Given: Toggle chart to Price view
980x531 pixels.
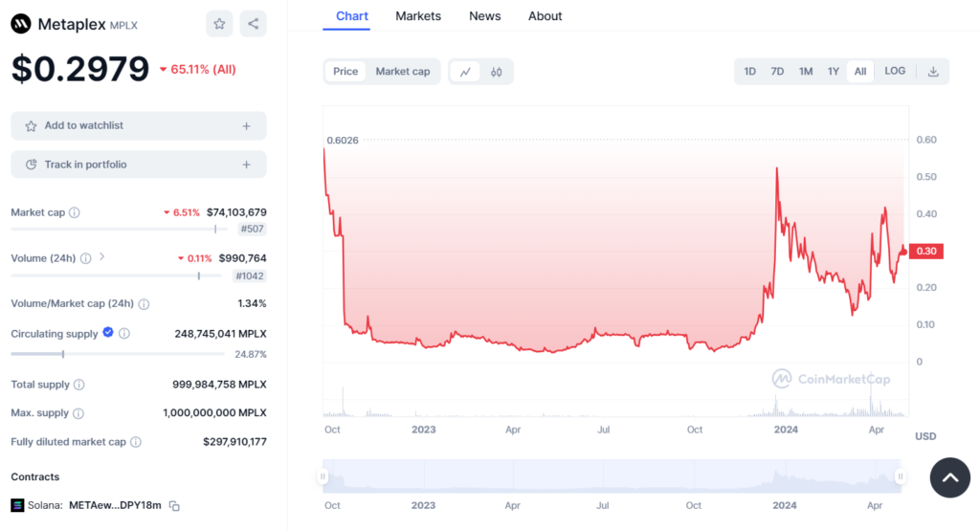Looking at the screenshot, I should coord(345,72).
